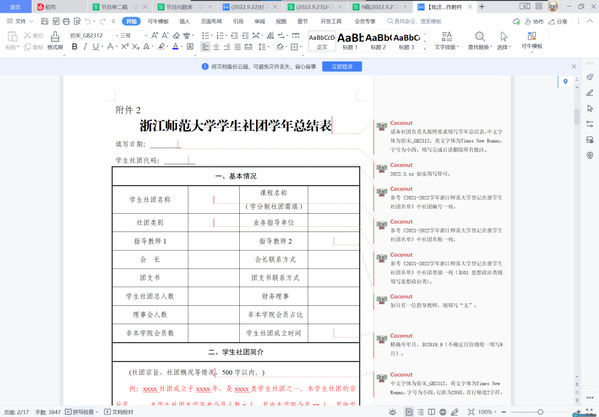Screen dimensions: 599x417
Task: Click the cloud sync status icon
Action: [x=516, y=21]
